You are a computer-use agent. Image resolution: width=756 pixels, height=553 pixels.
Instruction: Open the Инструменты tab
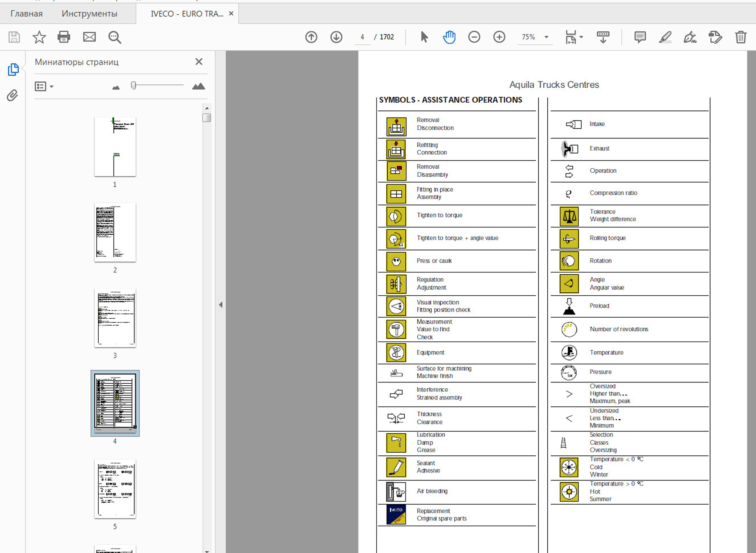[89, 14]
